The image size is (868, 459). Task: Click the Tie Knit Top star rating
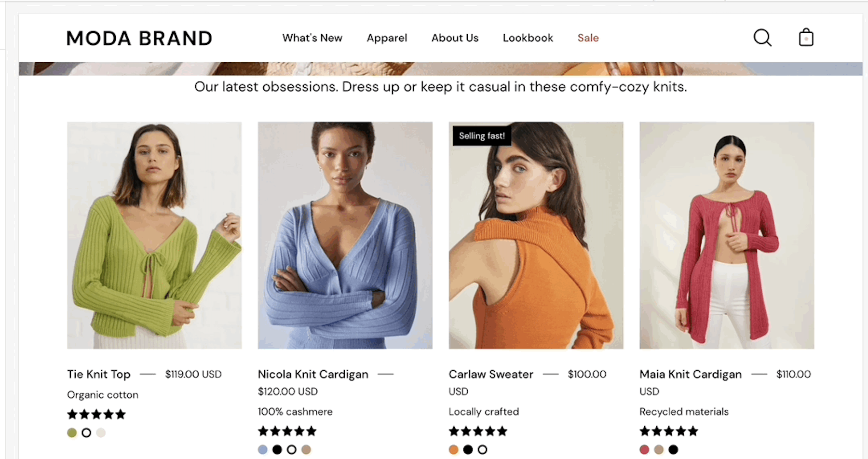pos(96,414)
